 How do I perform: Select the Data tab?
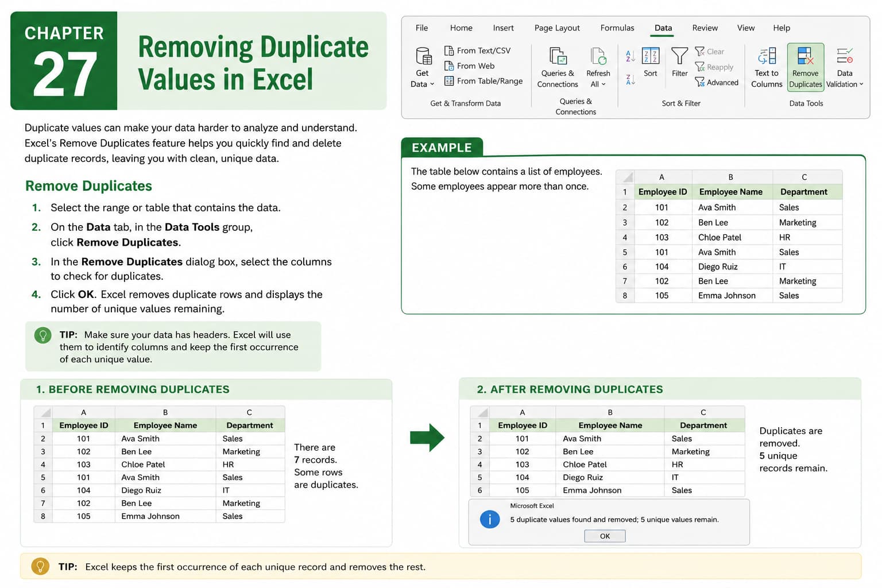tap(663, 28)
